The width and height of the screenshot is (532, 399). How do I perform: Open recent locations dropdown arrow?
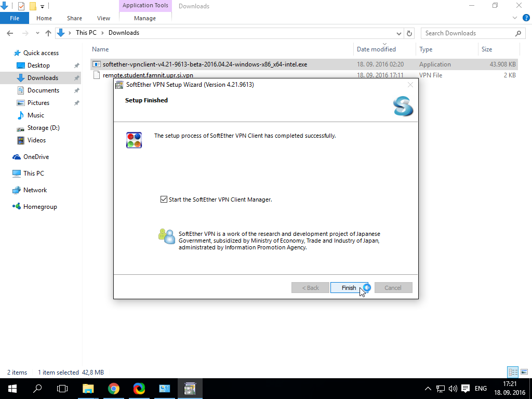point(37,33)
